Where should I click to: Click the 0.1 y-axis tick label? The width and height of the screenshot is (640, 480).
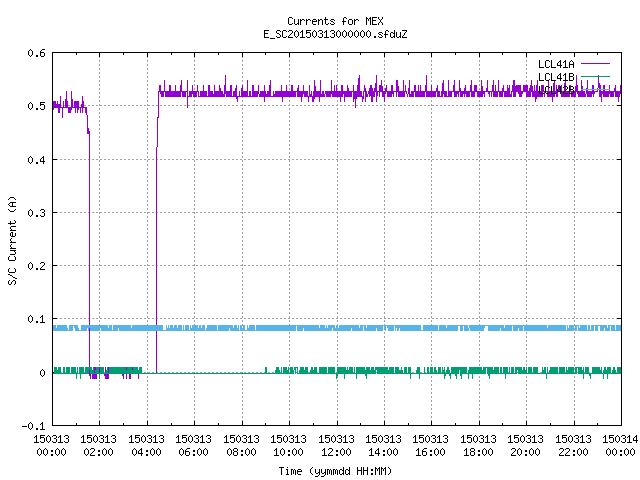36,319
